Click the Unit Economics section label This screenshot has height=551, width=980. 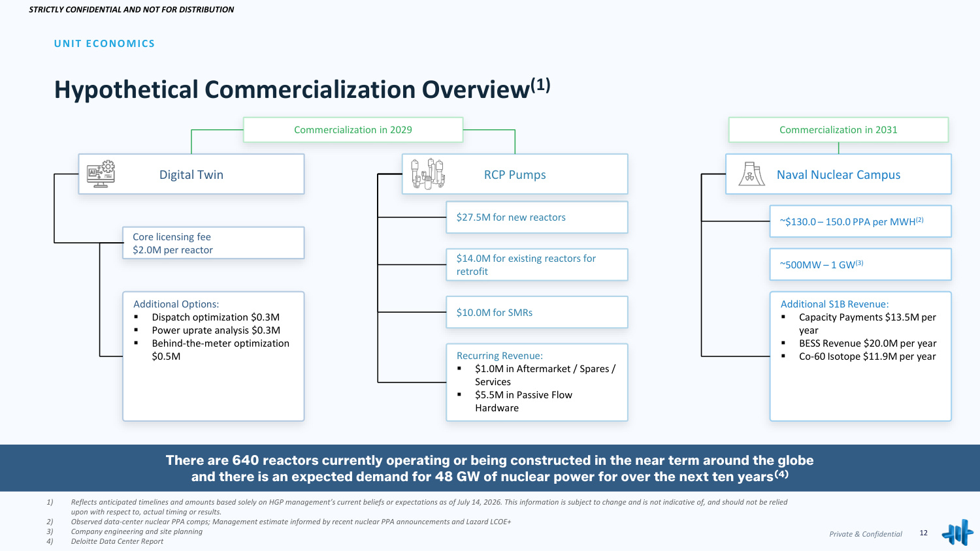pos(105,44)
